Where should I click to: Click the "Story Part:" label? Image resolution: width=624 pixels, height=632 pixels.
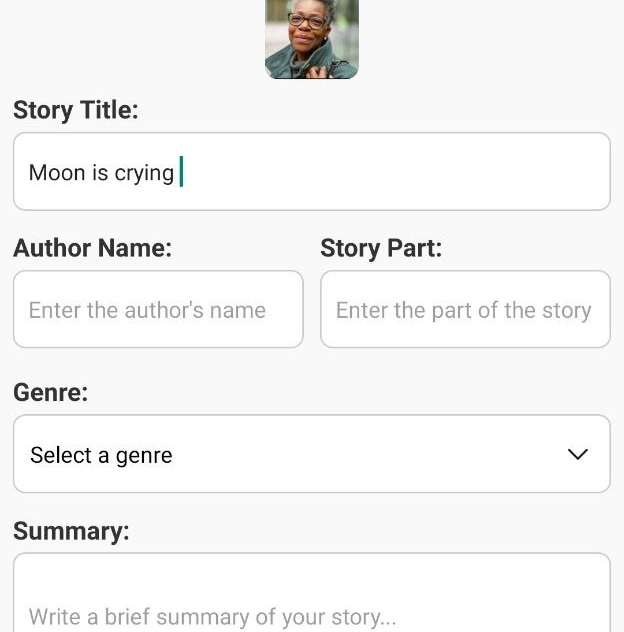pyautogui.click(x=381, y=248)
